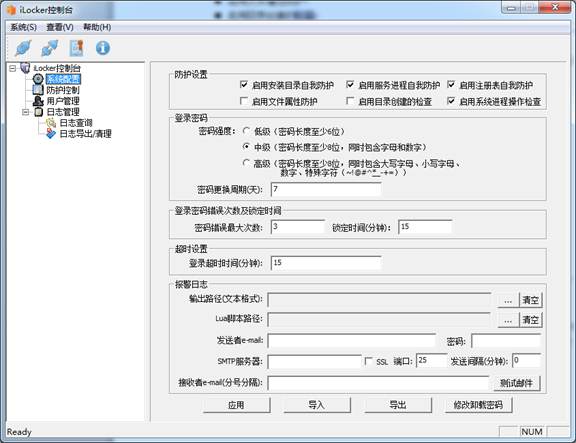
Task: Open the 帮助(H) menu
Action: point(97,27)
